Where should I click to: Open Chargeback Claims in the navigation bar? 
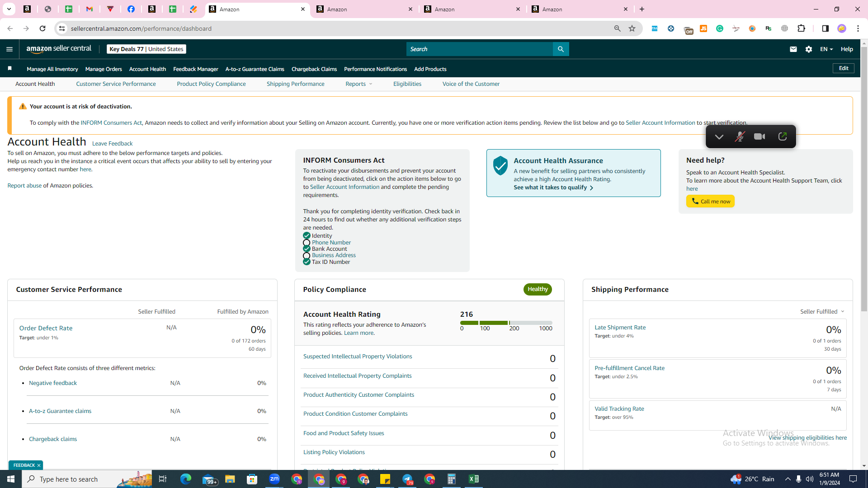[x=314, y=69]
